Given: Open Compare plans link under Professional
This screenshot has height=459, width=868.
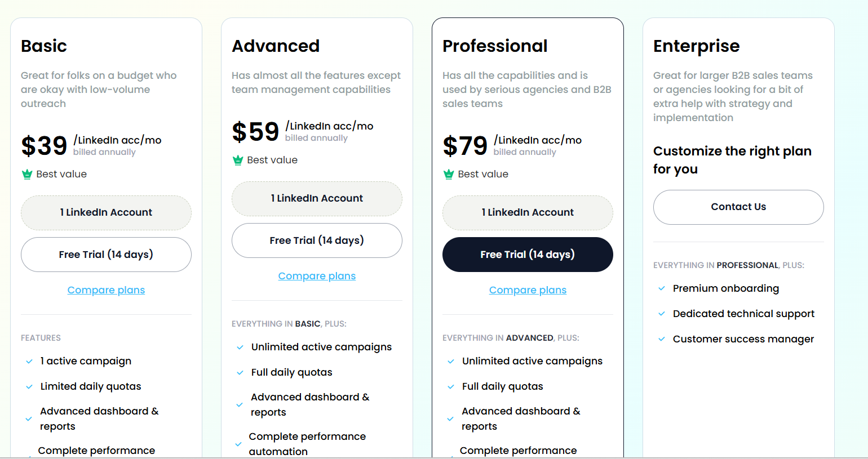Looking at the screenshot, I should [528, 290].
